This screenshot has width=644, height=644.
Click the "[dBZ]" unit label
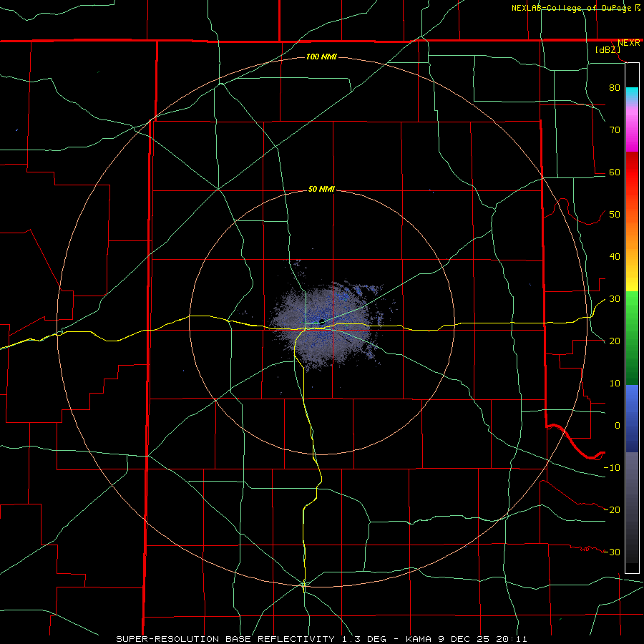[608, 50]
